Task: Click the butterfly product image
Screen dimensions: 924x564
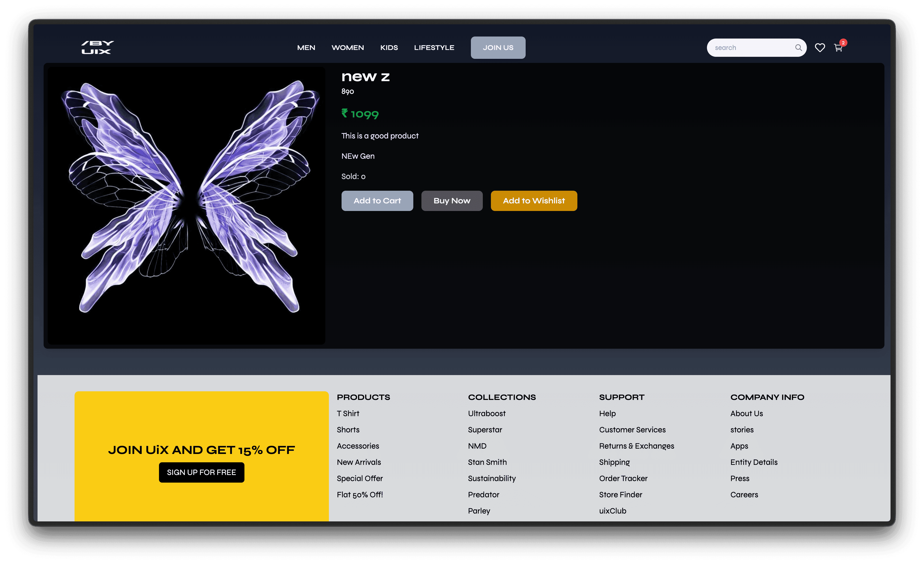Action: [186, 205]
